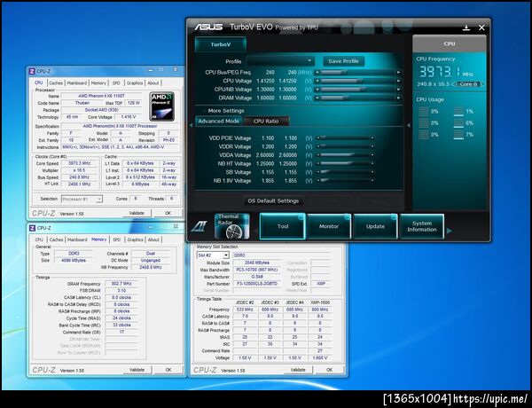Click DRAM Frequency value 802.7 MHz
Image resolution: width=532 pixels, height=408 pixels.
tap(121, 284)
